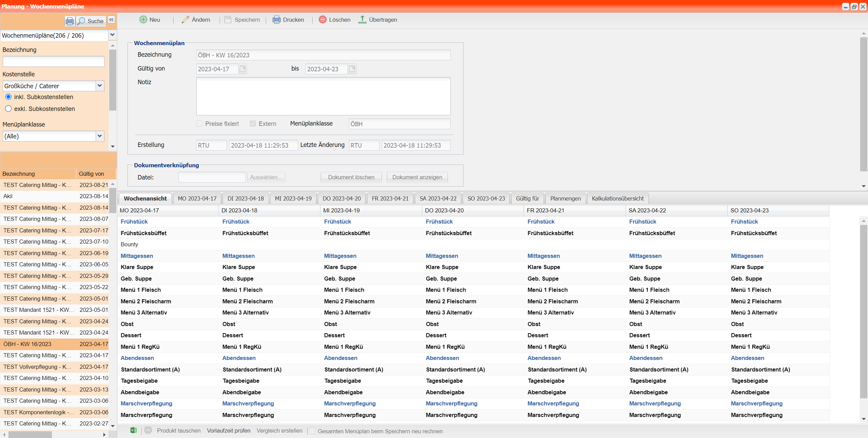This screenshot has width=868, height=438.
Task: Toggle Gesamten Menüplan beim Speichern neu rechnen
Action: [x=312, y=431]
